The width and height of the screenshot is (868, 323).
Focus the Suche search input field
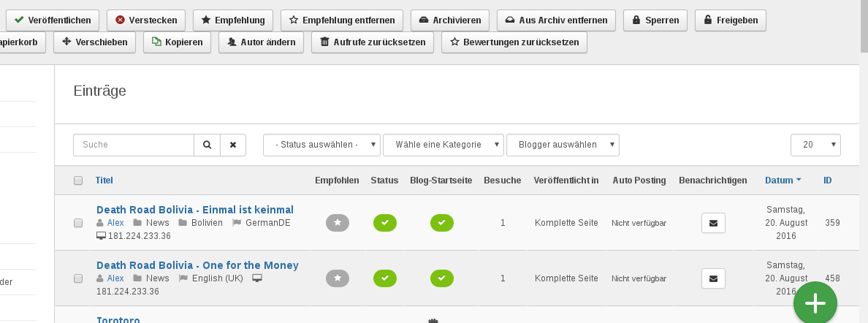(134, 145)
